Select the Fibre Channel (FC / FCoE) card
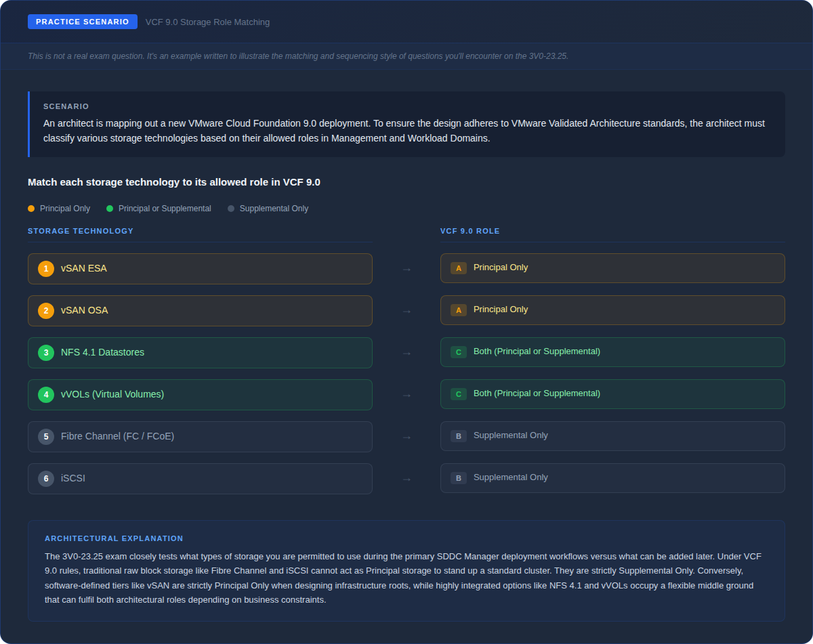The width and height of the screenshot is (813, 644). (x=200, y=437)
